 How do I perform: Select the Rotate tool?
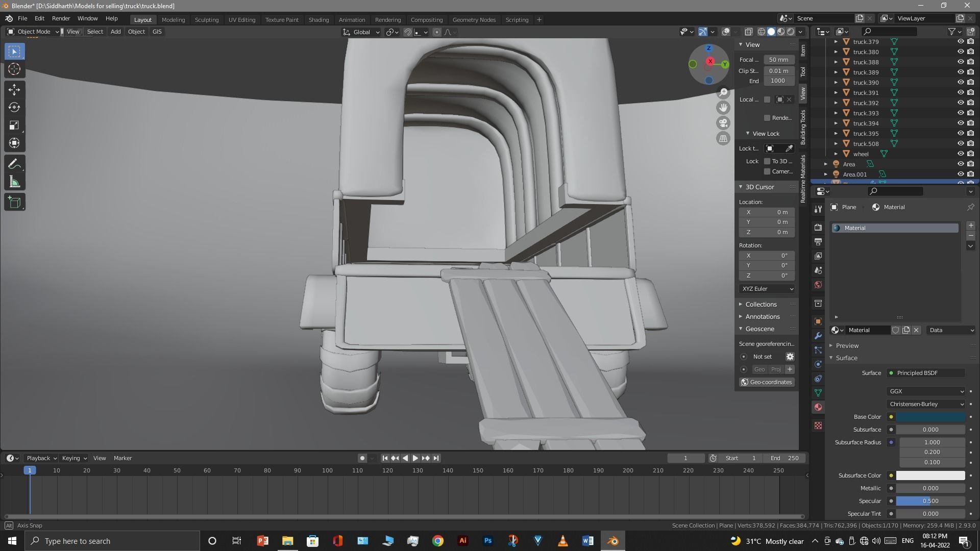pos(14,107)
